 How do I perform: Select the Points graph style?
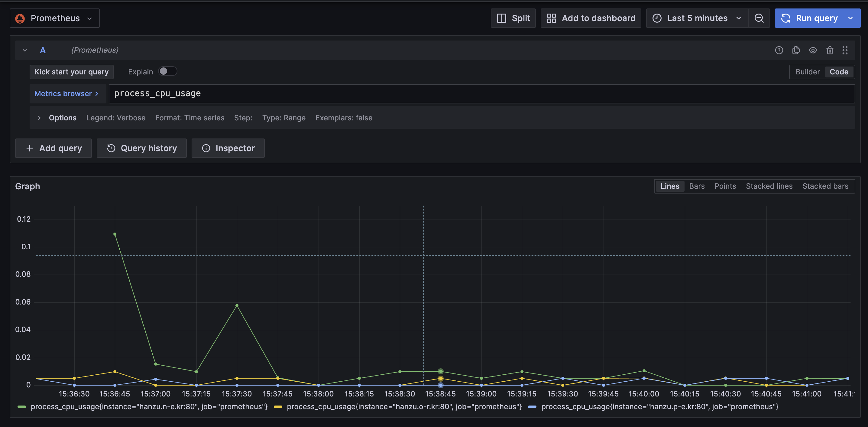pyautogui.click(x=725, y=186)
